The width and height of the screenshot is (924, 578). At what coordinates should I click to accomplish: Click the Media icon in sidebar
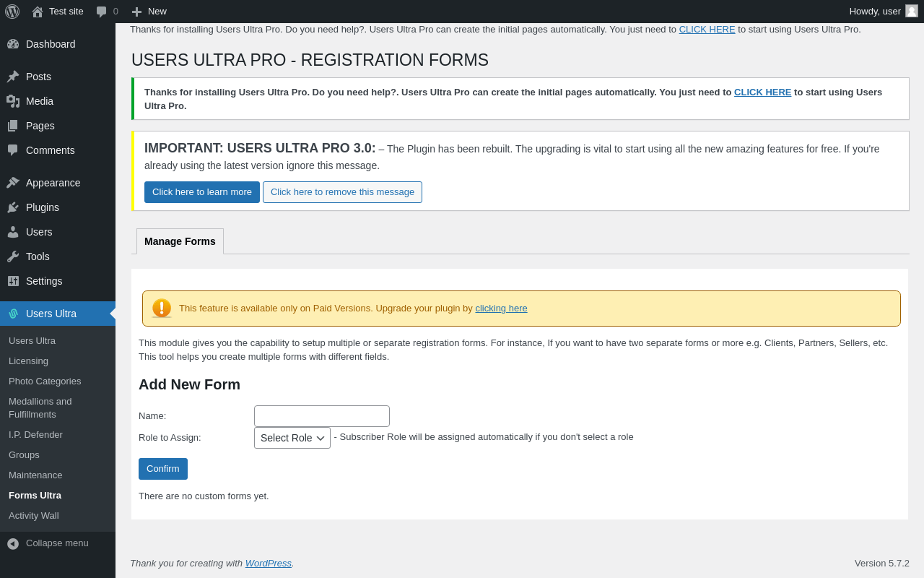[13, 101]
